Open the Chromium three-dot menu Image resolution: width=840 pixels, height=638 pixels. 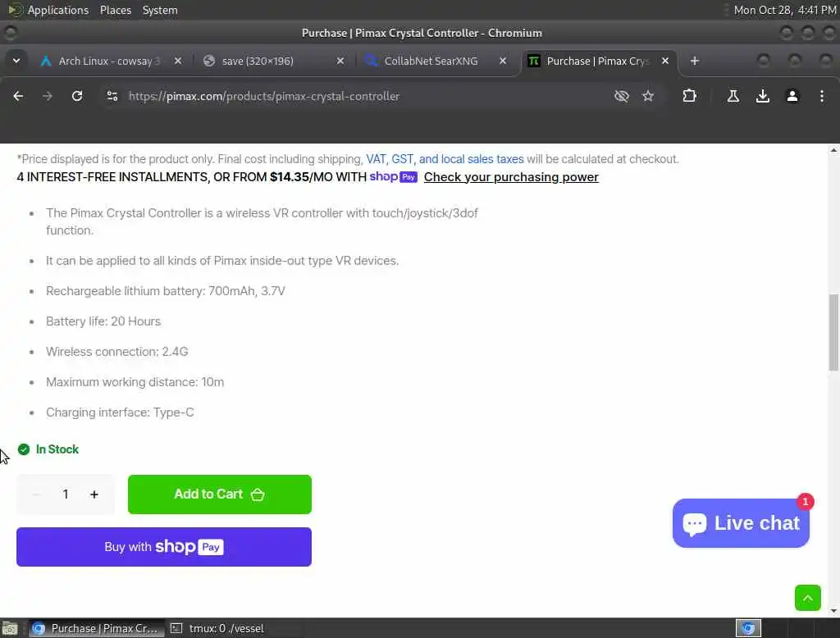(822, 97)
